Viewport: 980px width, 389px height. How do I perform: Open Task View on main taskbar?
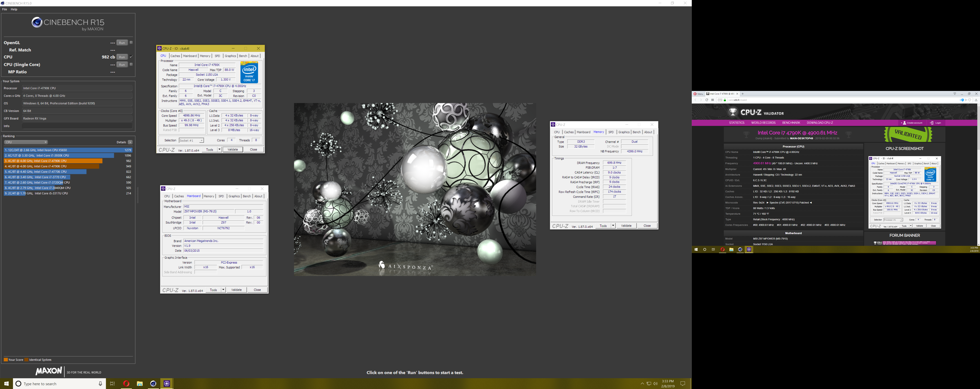pyautogui.click(x=112, y=384)
